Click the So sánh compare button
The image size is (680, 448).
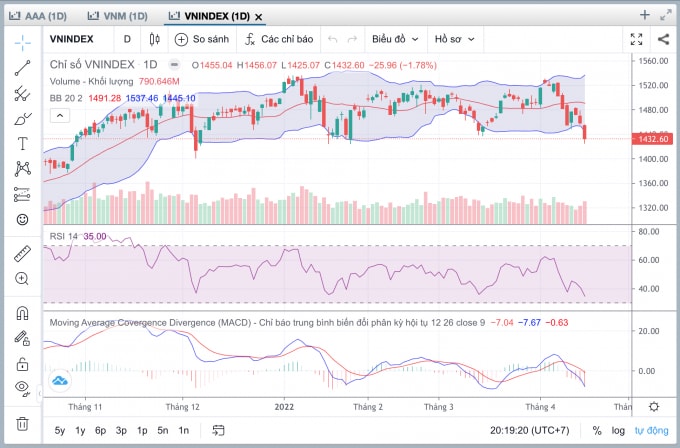point(202,39)
